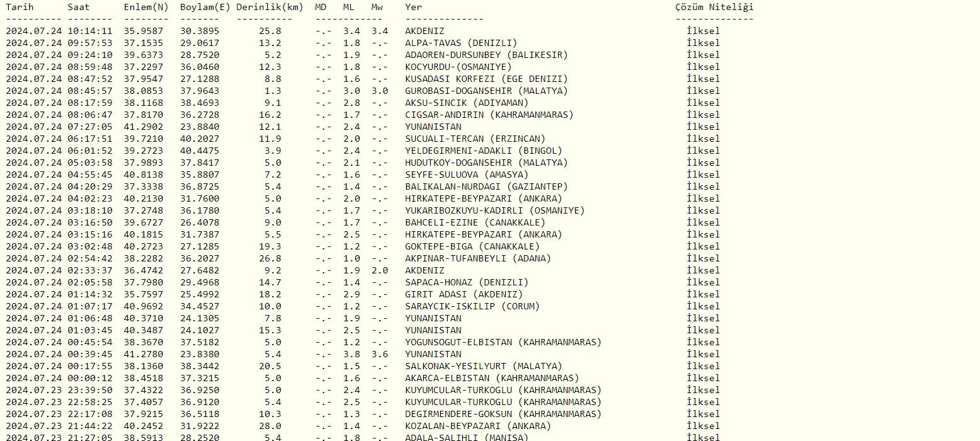Click the Derinlik(km) column header
Screen dimensions: 980x441
(270, 8)
